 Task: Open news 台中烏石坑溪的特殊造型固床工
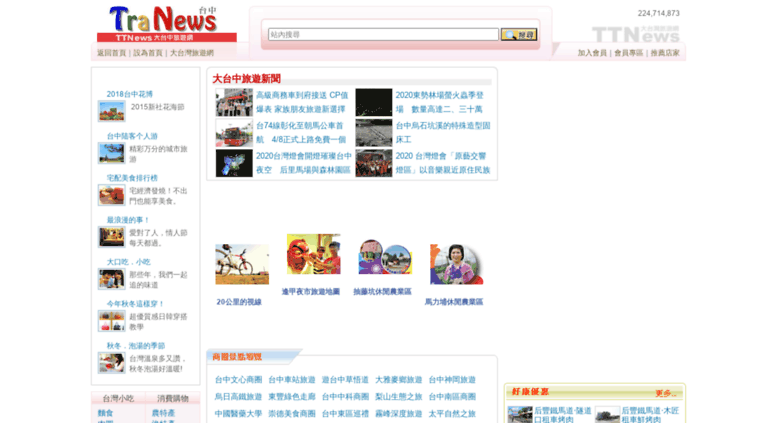[x=443, y=133]
